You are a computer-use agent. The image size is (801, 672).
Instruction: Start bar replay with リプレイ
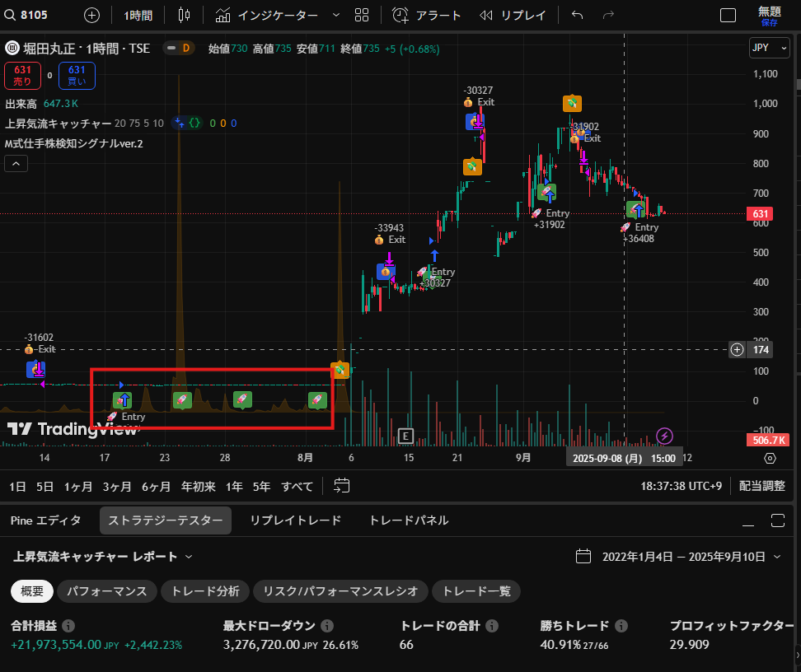coord(513,16)
